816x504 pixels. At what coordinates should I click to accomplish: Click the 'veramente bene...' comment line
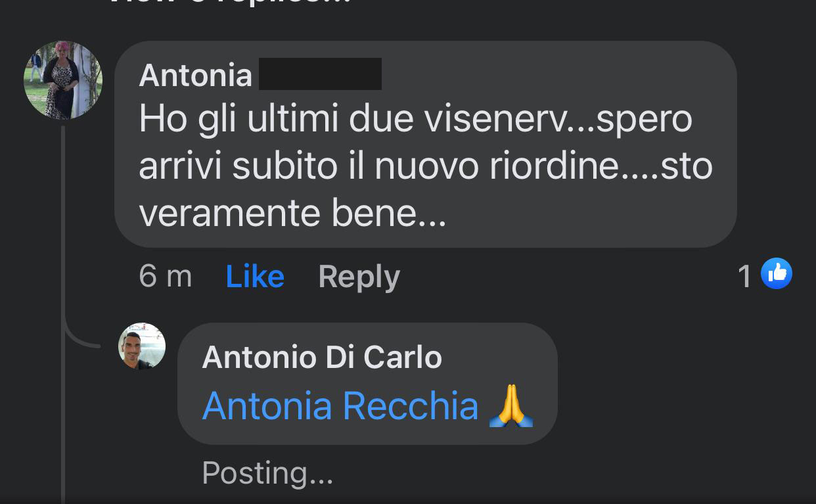pyautogui.click(x=292, y=213)
